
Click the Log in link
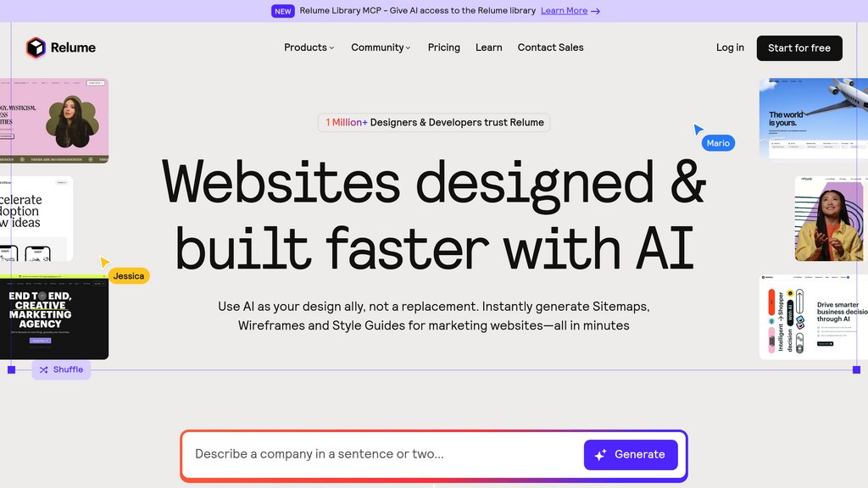click(730, 47)
